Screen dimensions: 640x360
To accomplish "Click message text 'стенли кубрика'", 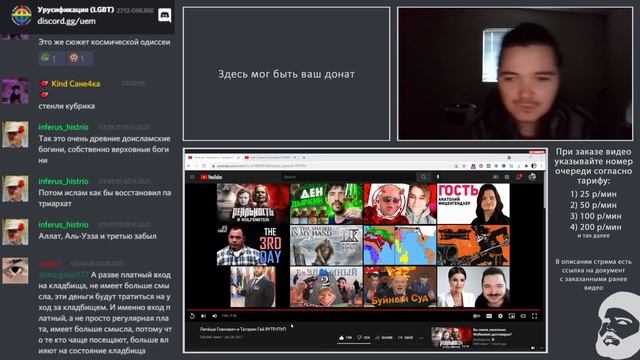I will point(67,106).
